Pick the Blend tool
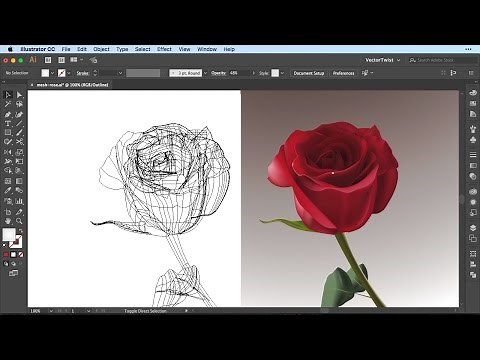 pos(19,191)
